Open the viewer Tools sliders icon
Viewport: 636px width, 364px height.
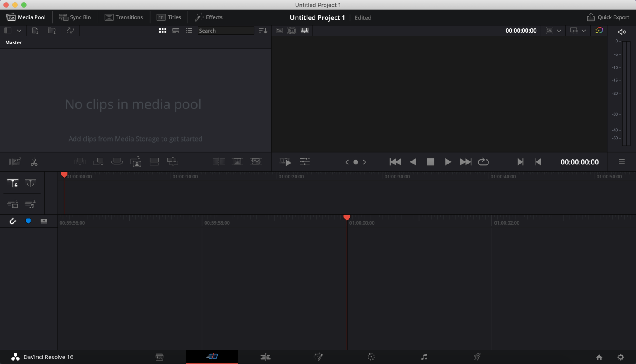[305, 161]
